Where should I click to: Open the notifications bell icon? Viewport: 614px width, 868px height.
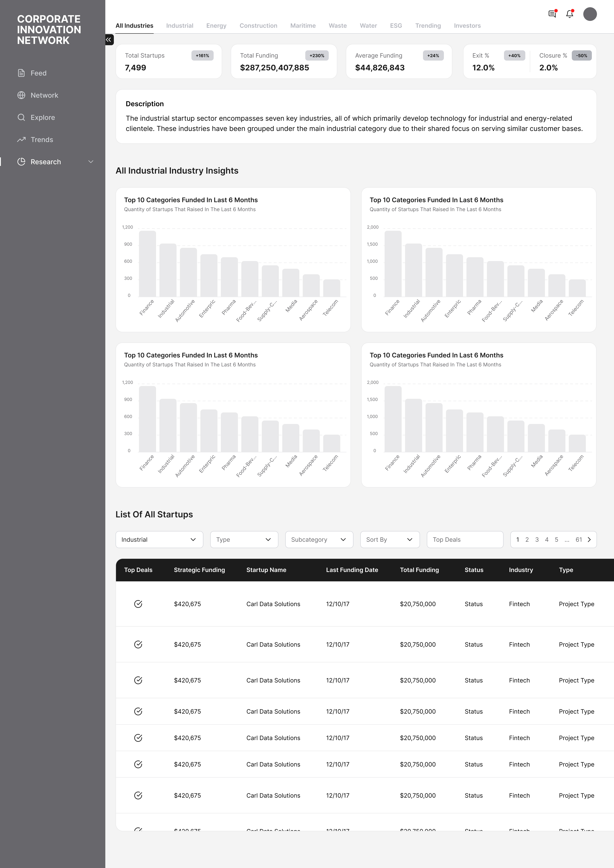[569, 14]
